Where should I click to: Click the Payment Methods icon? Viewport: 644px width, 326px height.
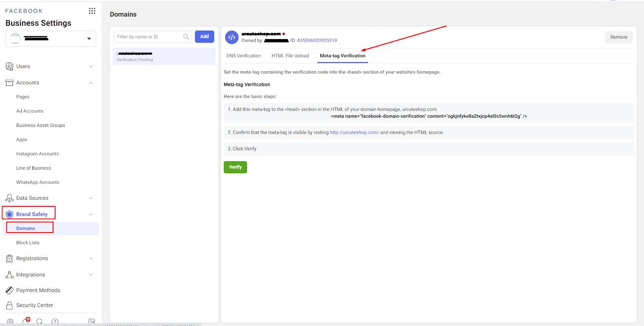(x=9, y=290)
